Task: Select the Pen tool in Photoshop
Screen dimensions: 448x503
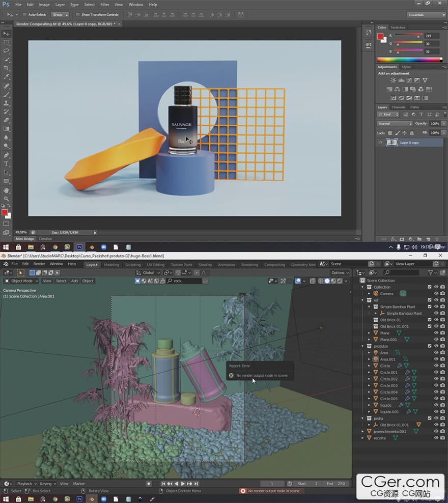Action: pos(6,155)
